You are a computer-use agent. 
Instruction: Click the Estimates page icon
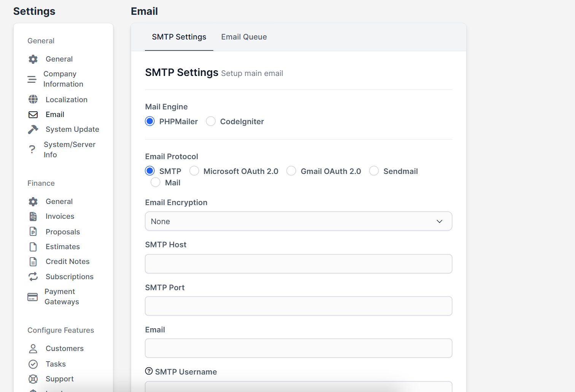coord(33,247)
